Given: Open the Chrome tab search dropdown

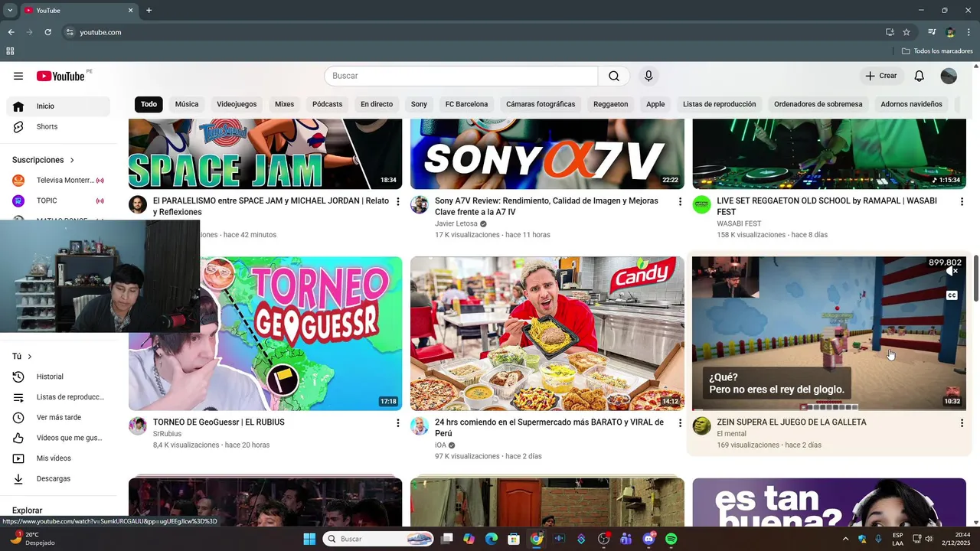Looking at the screenshot, I should (x=10, y=11).
